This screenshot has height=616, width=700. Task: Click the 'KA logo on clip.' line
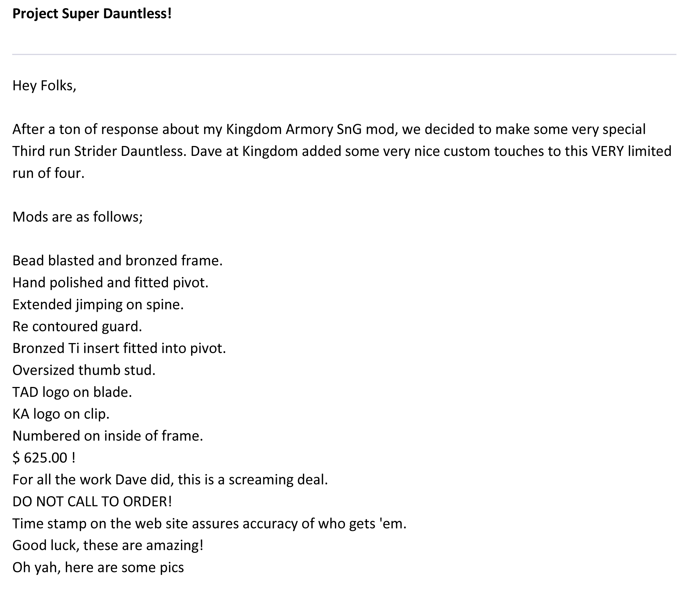(61, 414)
